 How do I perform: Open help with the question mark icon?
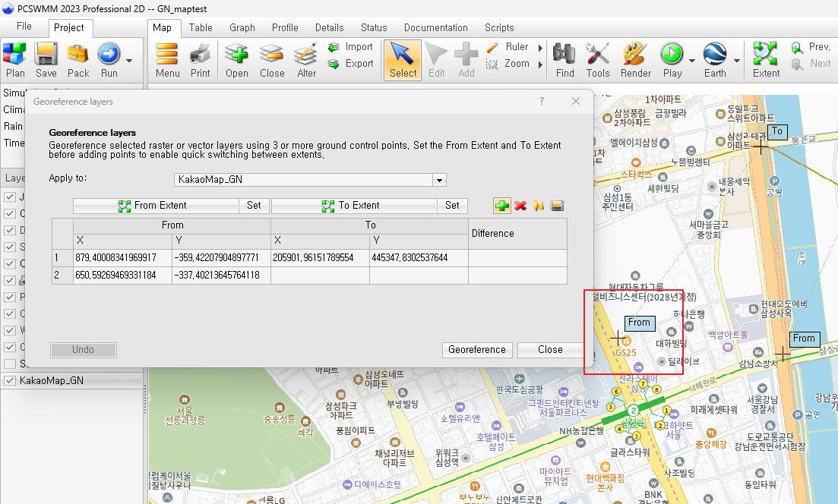coord(542,101)
